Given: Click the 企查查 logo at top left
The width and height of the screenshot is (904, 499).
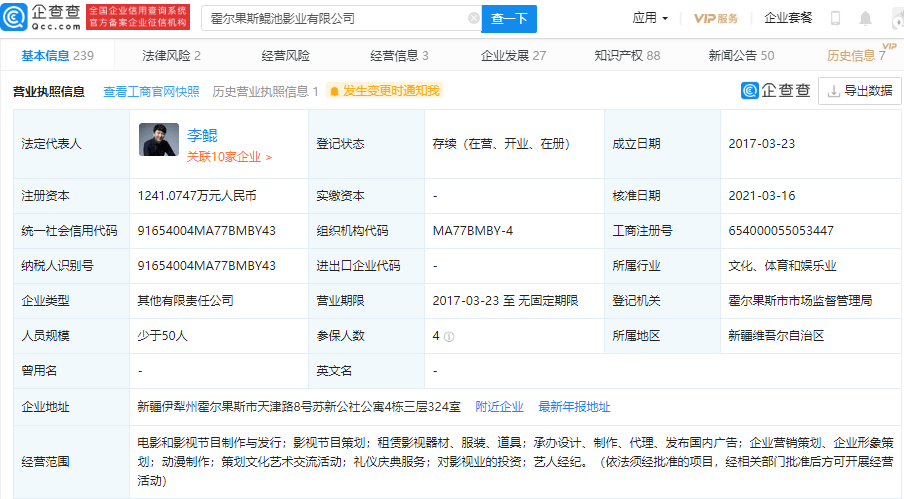Looking at the screenshot, I should [43, 17].
